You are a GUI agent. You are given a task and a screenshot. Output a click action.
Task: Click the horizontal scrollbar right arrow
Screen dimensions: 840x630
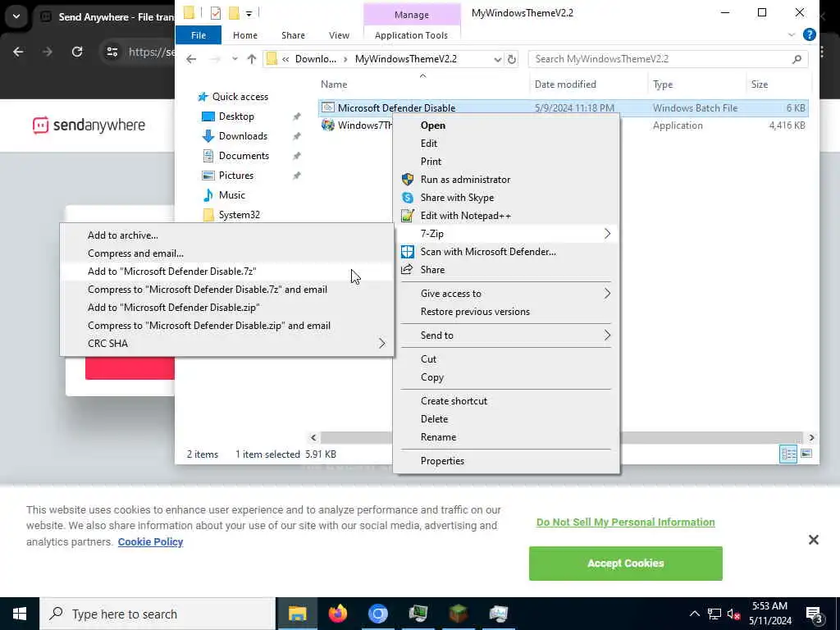811,438
